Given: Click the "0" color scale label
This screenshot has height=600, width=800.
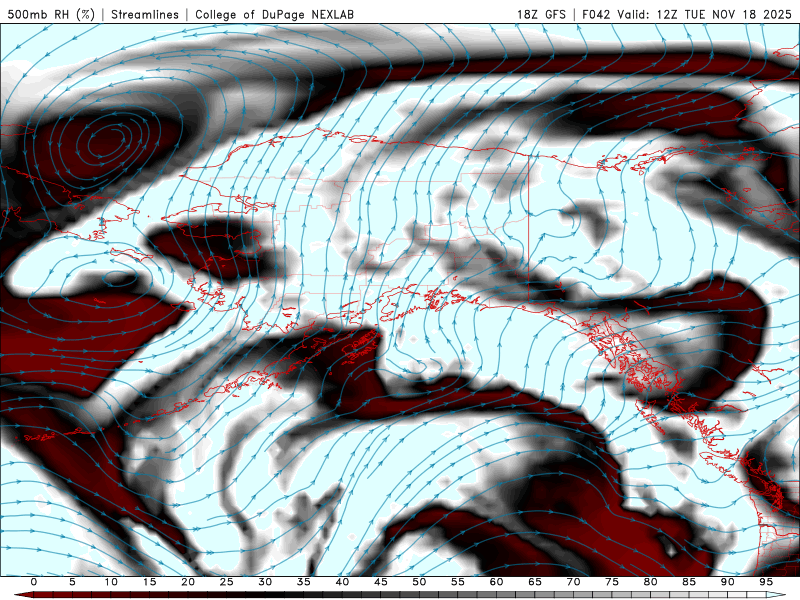Looking at the screenshot, I should pyautogui.click(x=34, y=582).
